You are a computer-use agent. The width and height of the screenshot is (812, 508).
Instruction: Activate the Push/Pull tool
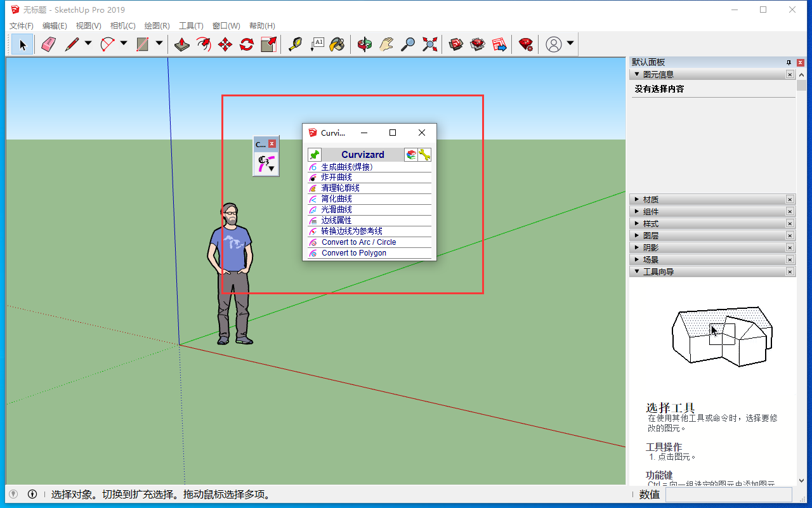click(182, 44)
